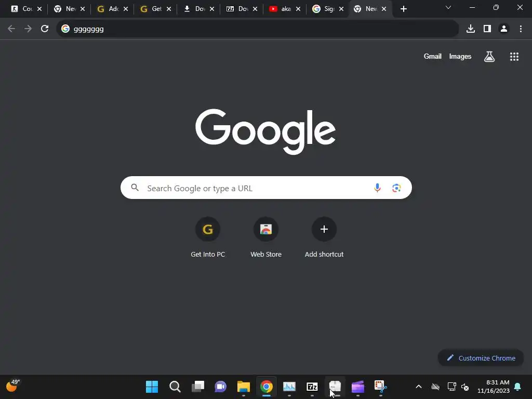Open the Gmail link
Image resolution: width=532 pixels, height=399 pixels.
433,56
